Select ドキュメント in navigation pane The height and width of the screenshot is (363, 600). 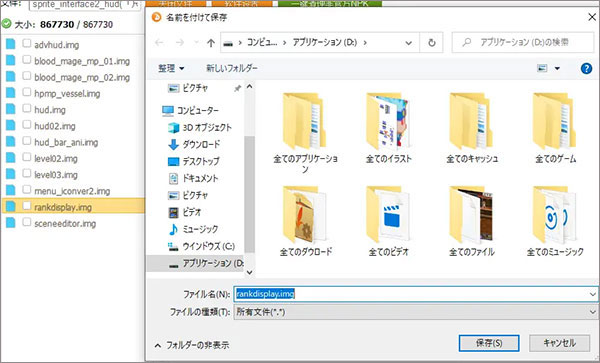[x=193, y=178]
